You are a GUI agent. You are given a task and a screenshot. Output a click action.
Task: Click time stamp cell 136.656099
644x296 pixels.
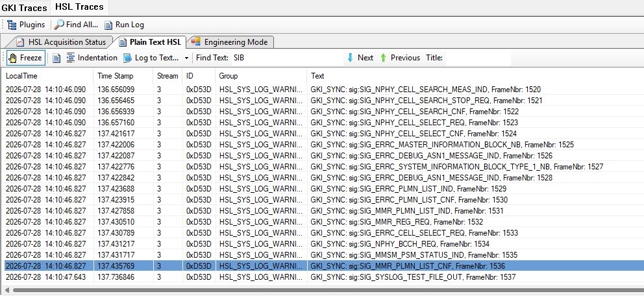point(116,90)
